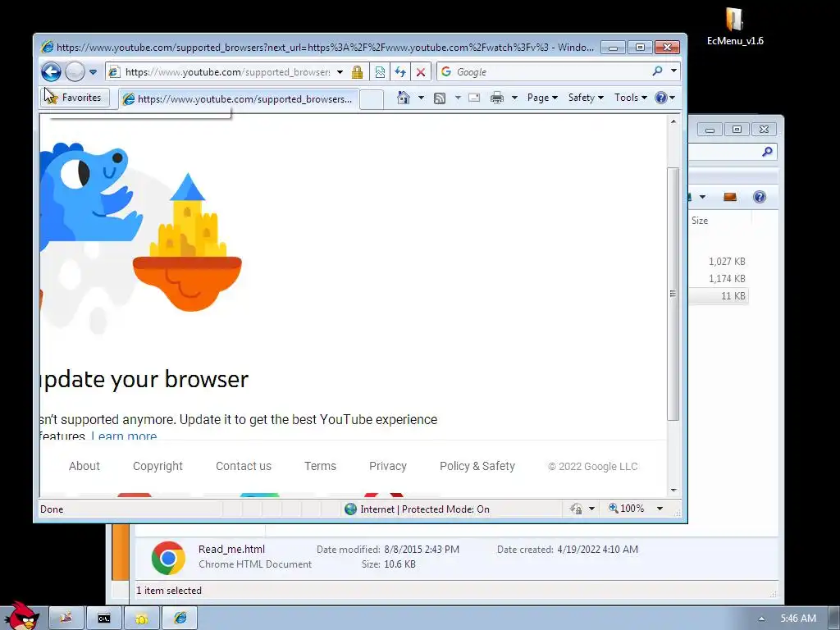
Task: Click the Help question mark icon
Action: click(x=661, y=98)
